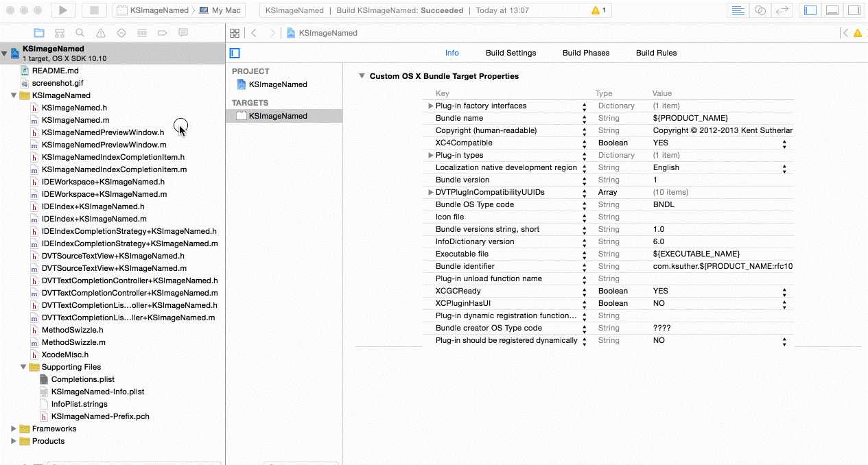Image resolution: width=868 pixels, height=465 pixels.
Task: Click the Key column header
Action: (x=443, y=93)
